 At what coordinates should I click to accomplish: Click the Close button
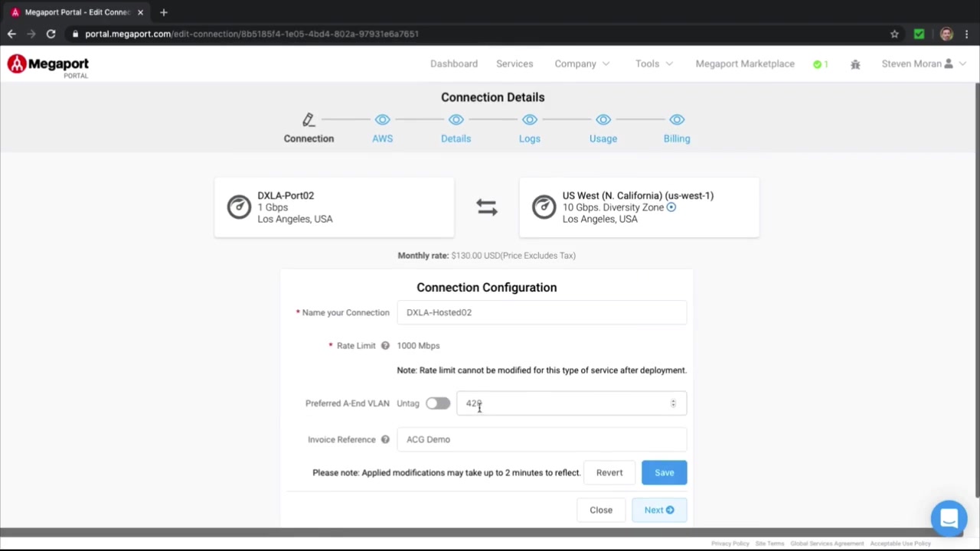pyautogui.click(x=601, y=510)
